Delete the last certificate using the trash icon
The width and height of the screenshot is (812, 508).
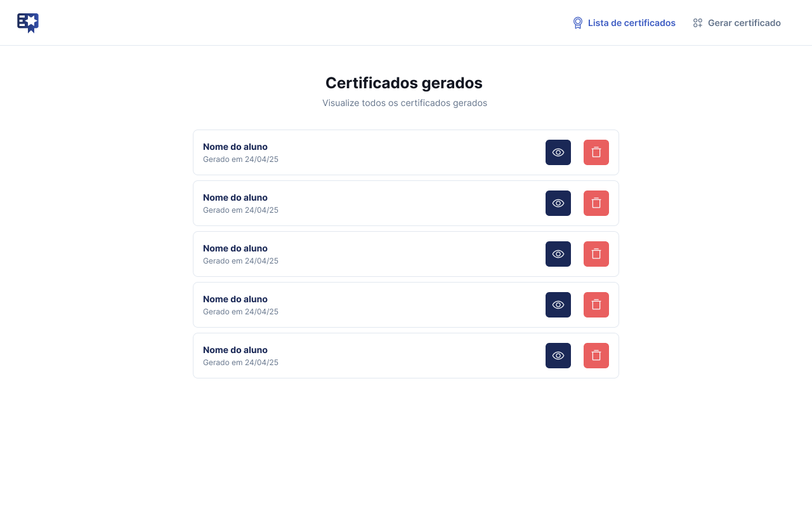[596, 356]
